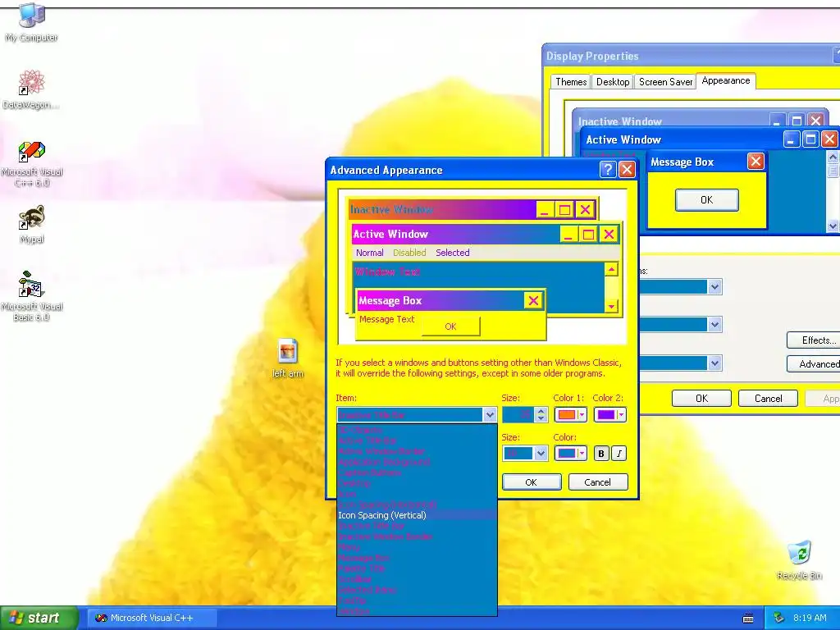The height and width of the screenshot is (630, 840).
Task: Open the Start menu
Action: (39, 618)
